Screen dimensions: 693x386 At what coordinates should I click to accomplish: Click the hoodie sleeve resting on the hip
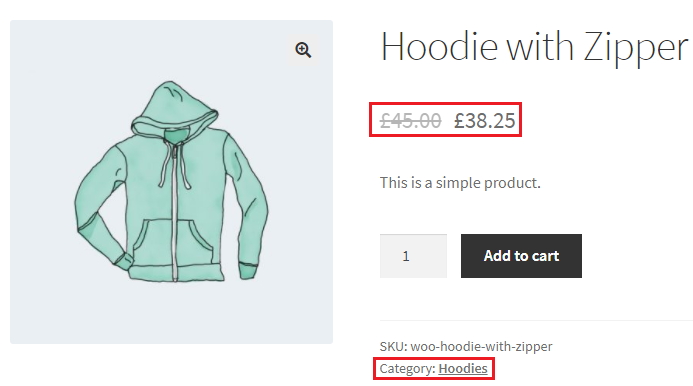[x=101, y=208]
